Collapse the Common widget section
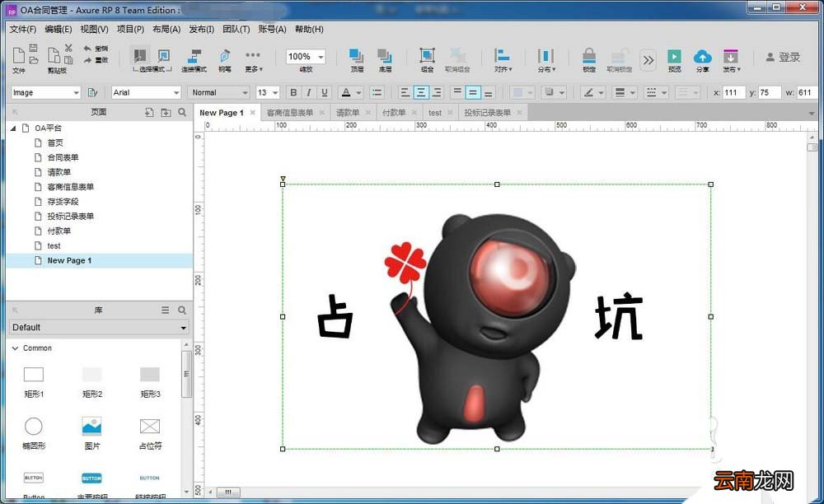The image size is (824, 504). 15,348
